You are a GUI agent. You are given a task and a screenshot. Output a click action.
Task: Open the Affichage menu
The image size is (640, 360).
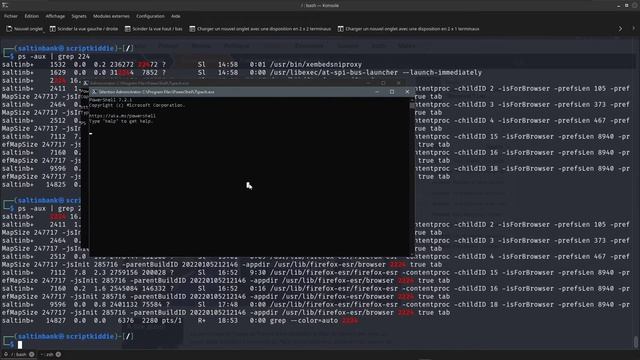pyautogui.click(x=55, y=16)
